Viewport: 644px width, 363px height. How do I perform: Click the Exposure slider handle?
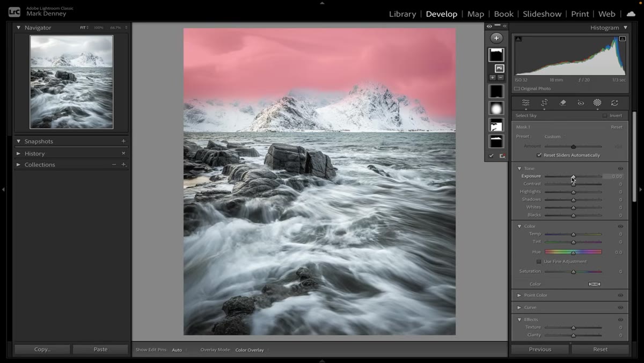click(573, 176)
